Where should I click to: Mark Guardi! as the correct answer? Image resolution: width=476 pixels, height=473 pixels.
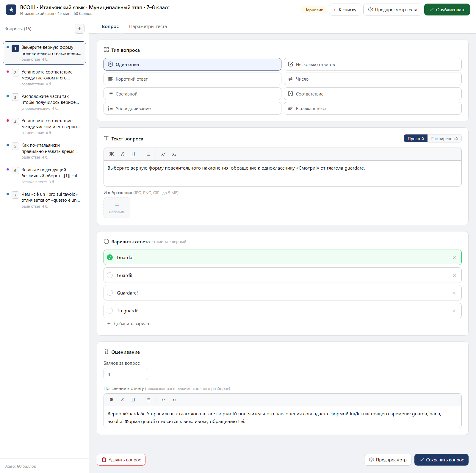coord(110,275)
